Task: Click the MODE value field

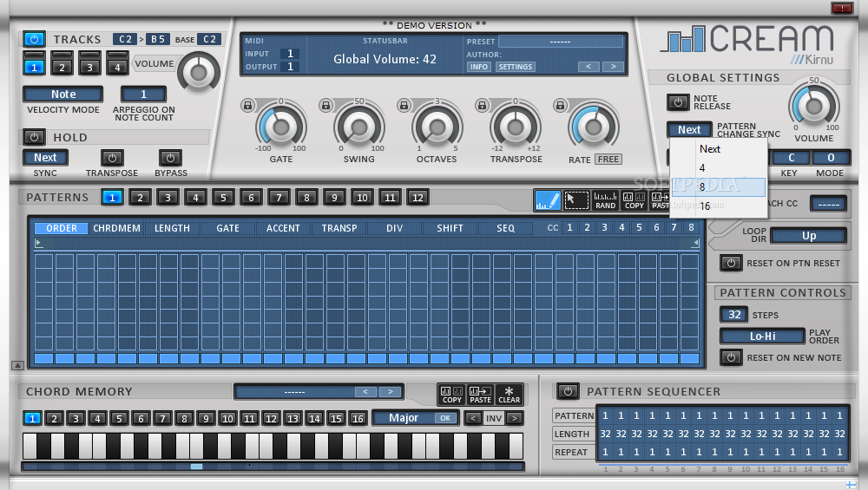Action: point(831,158)
